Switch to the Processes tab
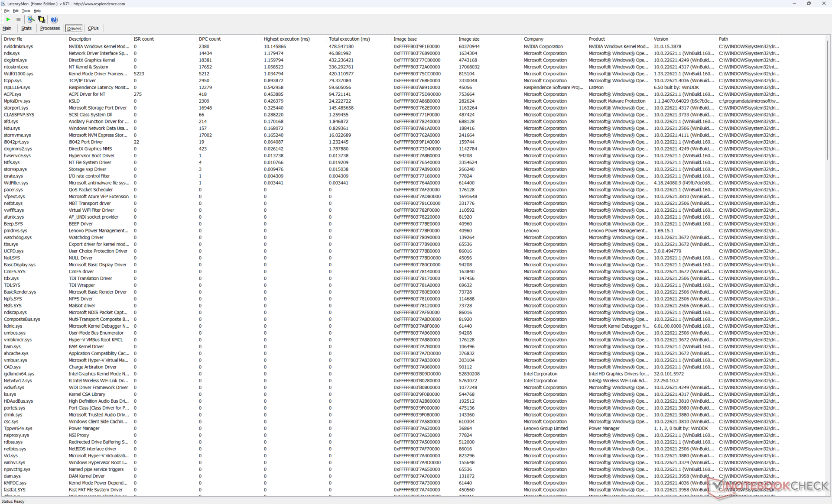 pos(50,29)
